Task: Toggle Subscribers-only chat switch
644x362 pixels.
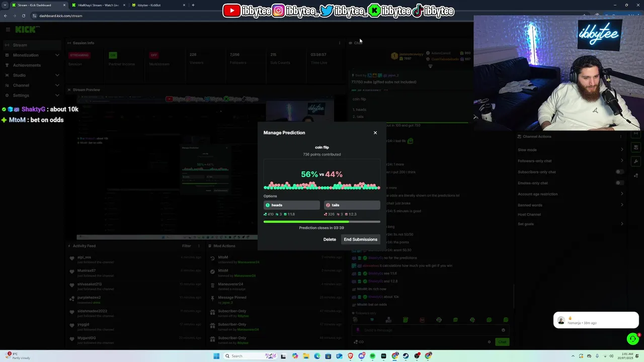Action: tap(619, 172)
